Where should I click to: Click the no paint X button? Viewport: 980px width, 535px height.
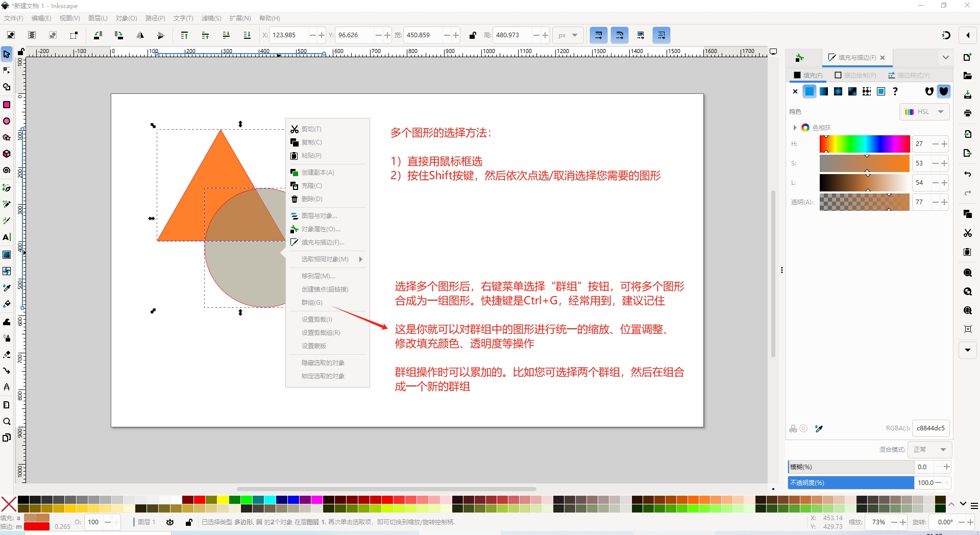coord(795,91)
